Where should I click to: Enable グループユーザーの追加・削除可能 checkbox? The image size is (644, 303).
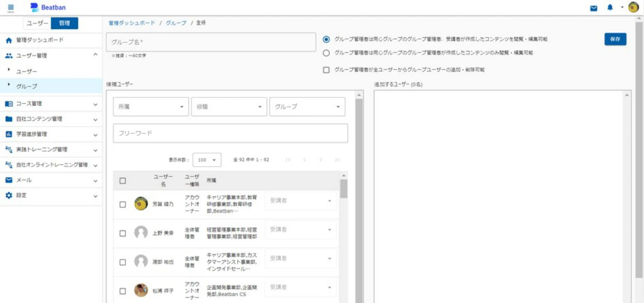(x=326, y=70)
